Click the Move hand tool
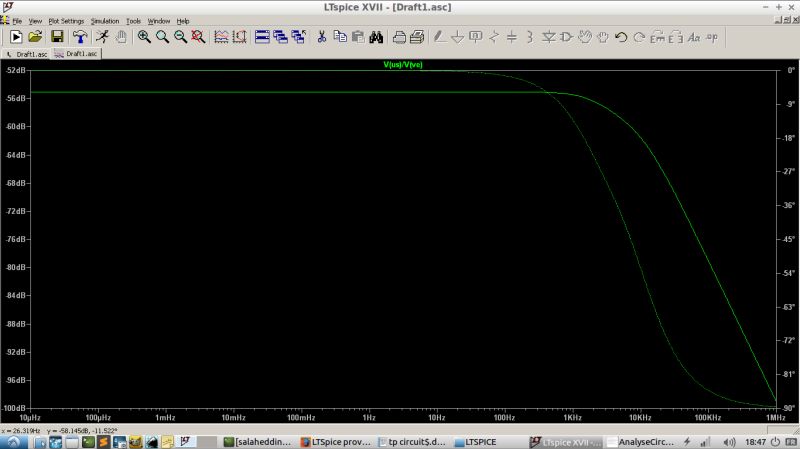 [x=585, y=37]
